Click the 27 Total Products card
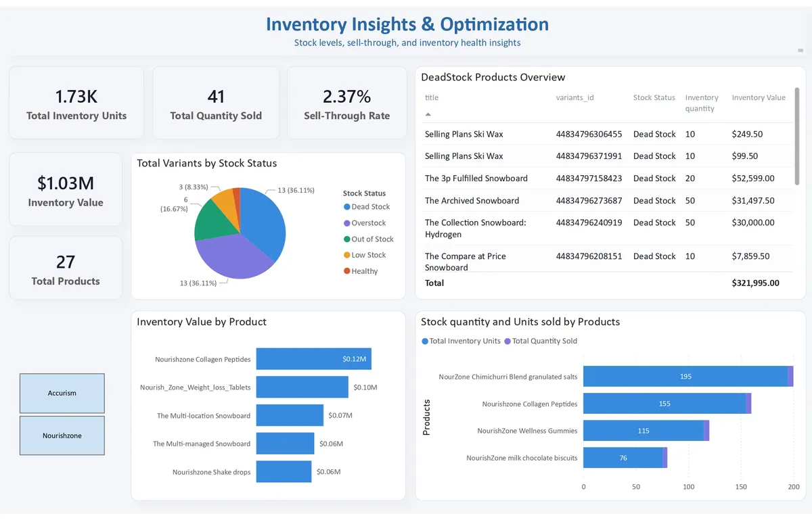812x520 pixels. tap(66, 268)
